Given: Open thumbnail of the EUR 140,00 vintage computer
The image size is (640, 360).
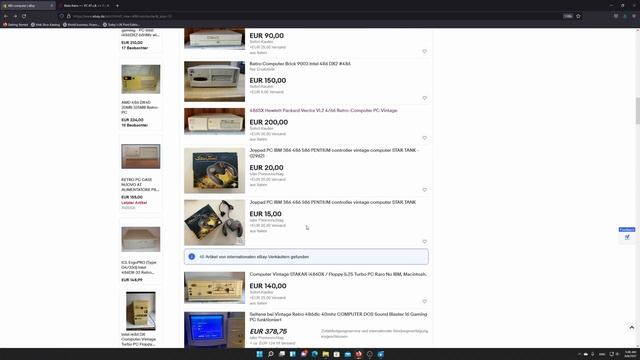Looking at the screenshot, I should pos(214,288).
